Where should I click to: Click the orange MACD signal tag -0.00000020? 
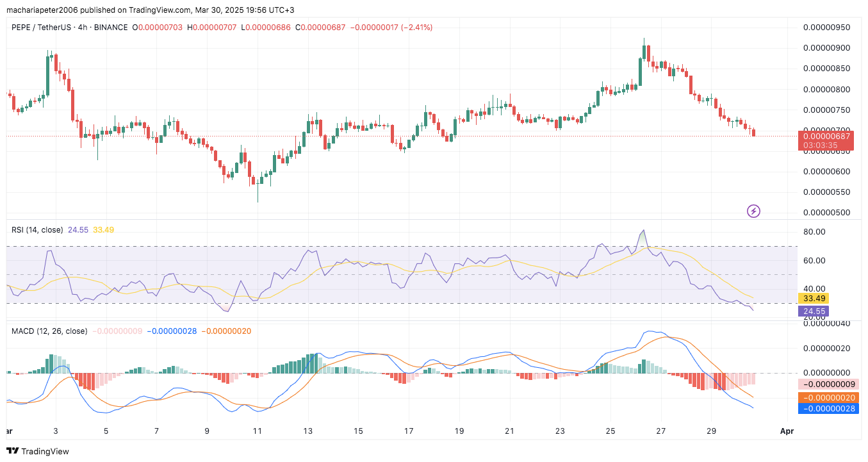click(827, 397)
